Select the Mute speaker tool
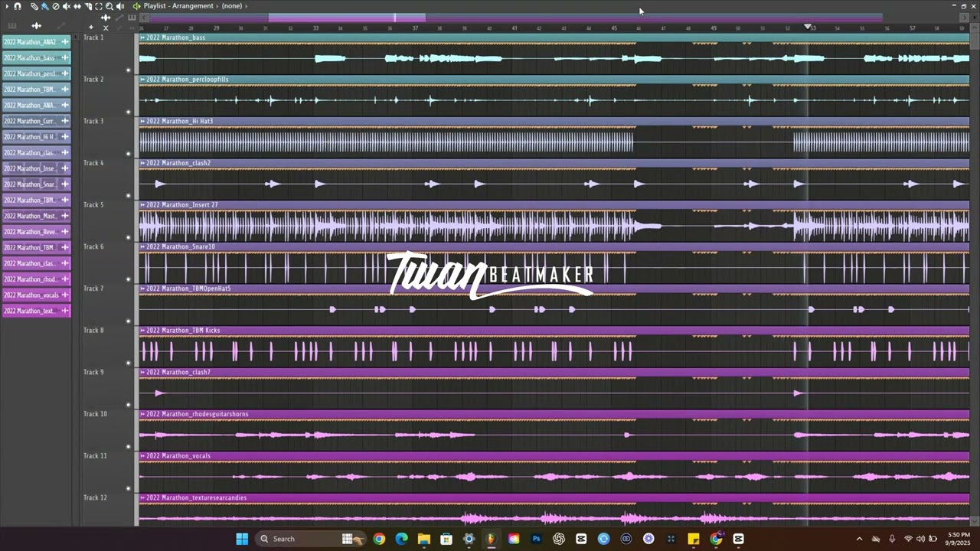 [66, 6]
